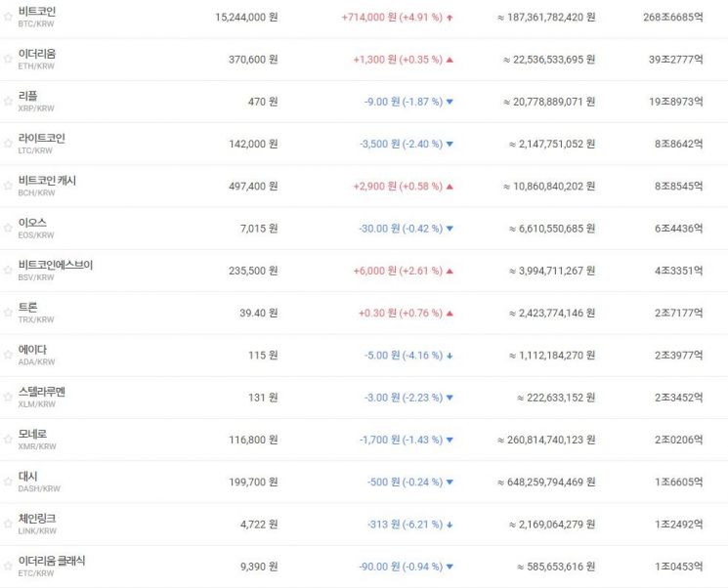
Task: Star the 비트코인 캐시 BCH/KRW row
Action: coord(8,186)
